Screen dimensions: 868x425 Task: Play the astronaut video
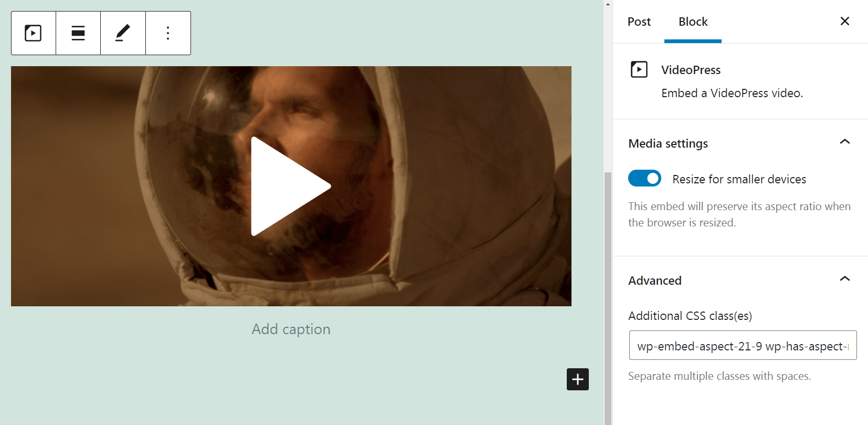(291, 186)
